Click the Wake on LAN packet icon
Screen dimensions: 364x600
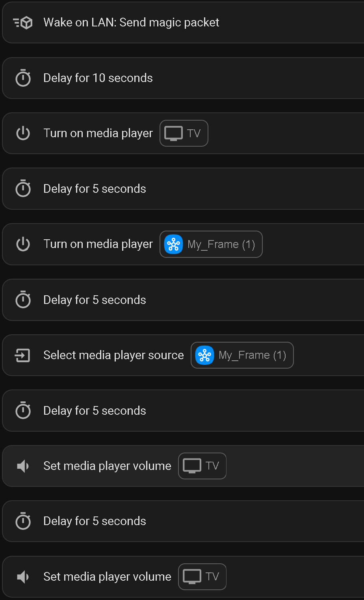point(23,23)
